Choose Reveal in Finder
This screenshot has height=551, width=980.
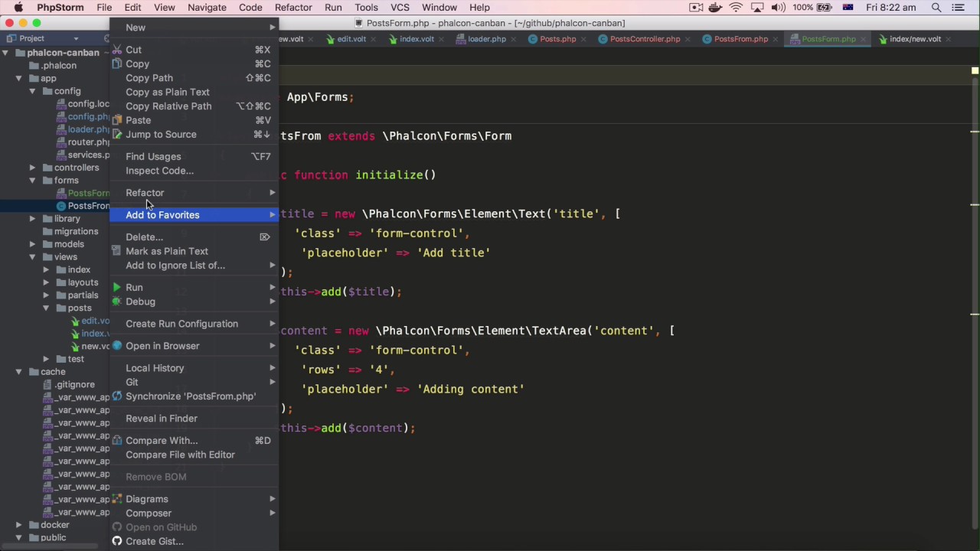(194, 419)
